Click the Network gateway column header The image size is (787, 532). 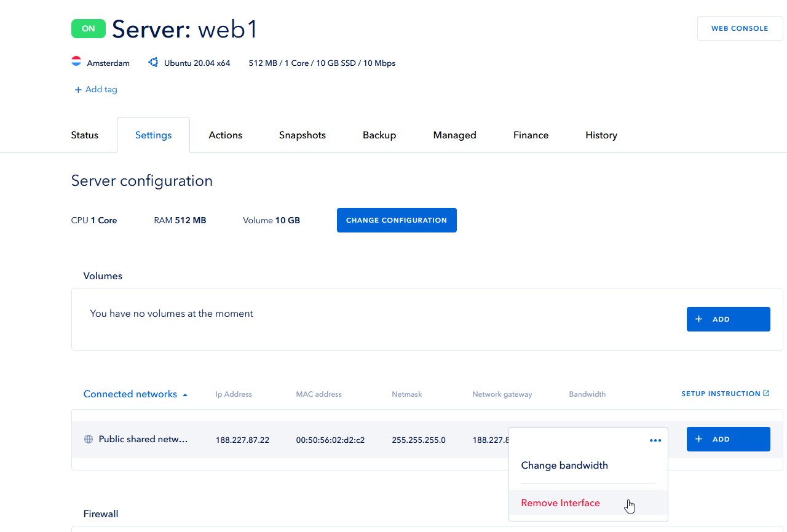[x=502, y=394]
